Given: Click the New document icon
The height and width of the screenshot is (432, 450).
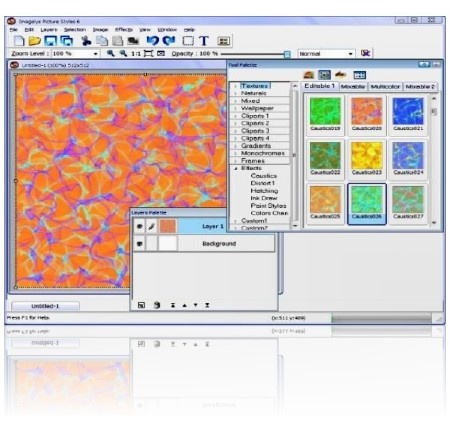Looking at the screenshot, I should [x=19, y=41].
